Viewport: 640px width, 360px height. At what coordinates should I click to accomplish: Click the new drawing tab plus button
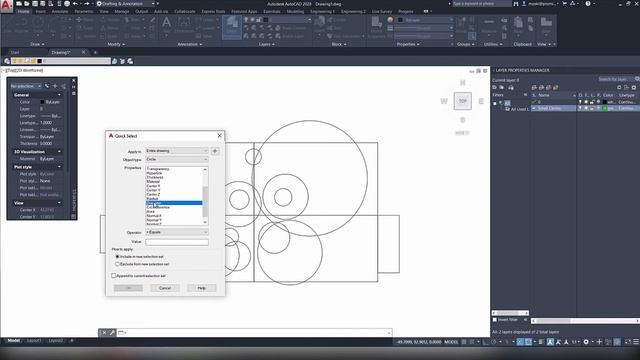[x=95, y=52]
